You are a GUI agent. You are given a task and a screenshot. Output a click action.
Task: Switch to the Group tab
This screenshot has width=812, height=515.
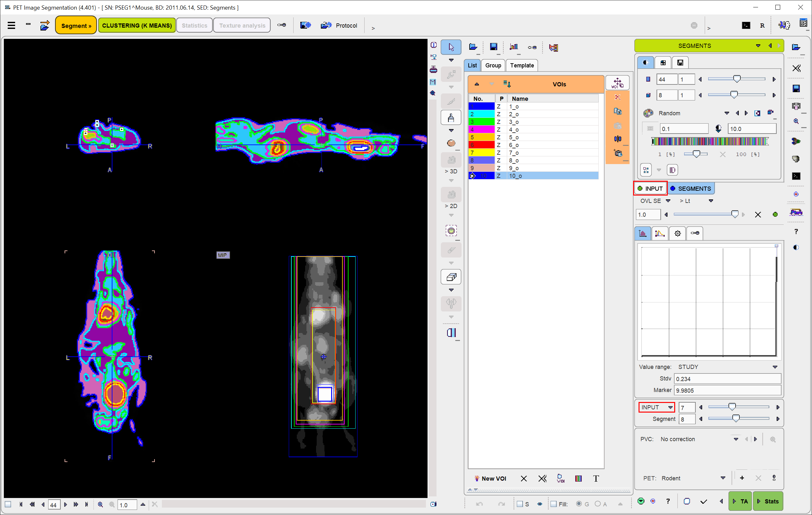tap(493, 65)
